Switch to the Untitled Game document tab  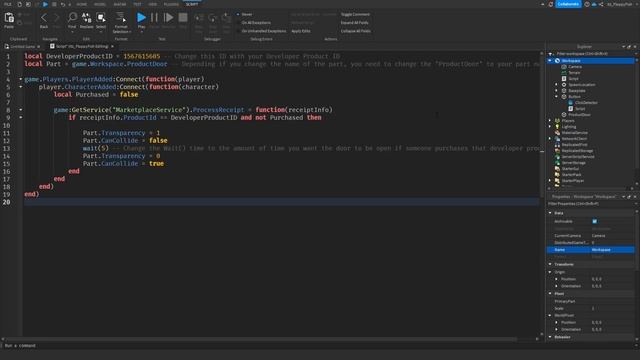22,47
